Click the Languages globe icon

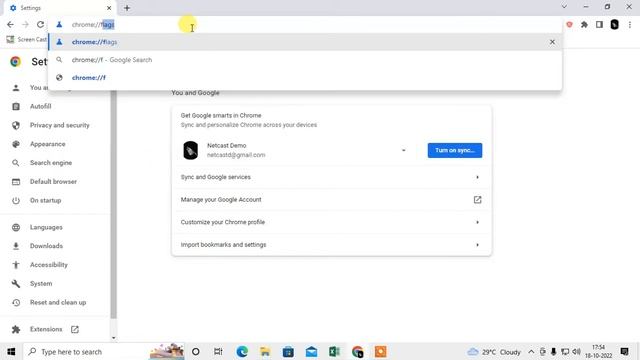(16, 227)
